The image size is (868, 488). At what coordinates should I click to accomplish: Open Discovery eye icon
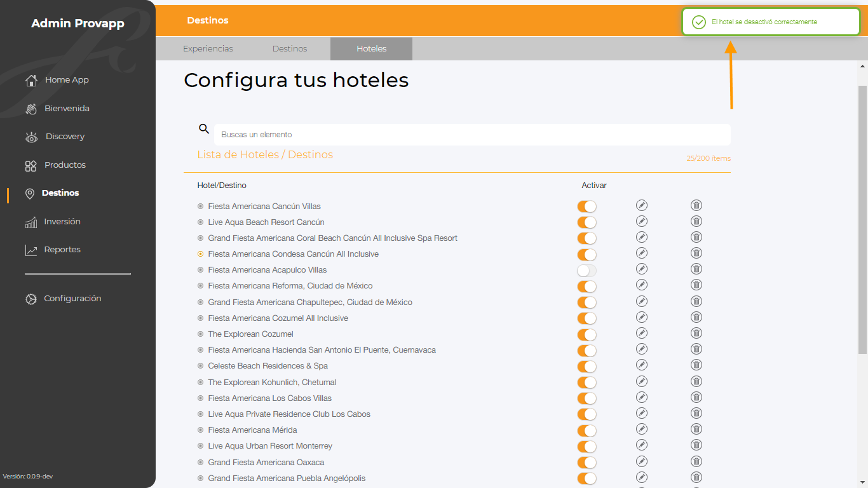31,137
